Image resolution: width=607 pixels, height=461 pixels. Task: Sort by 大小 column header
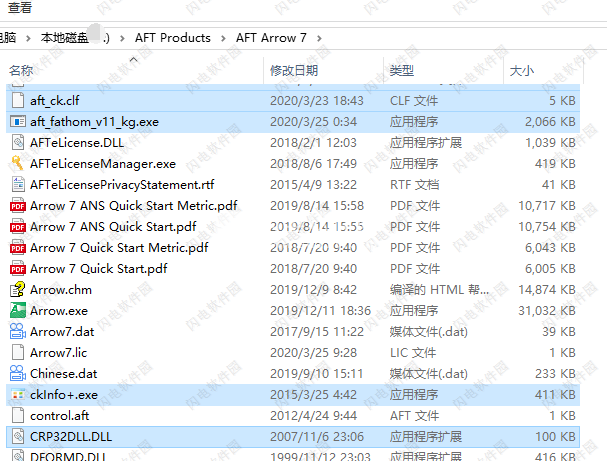522,70
